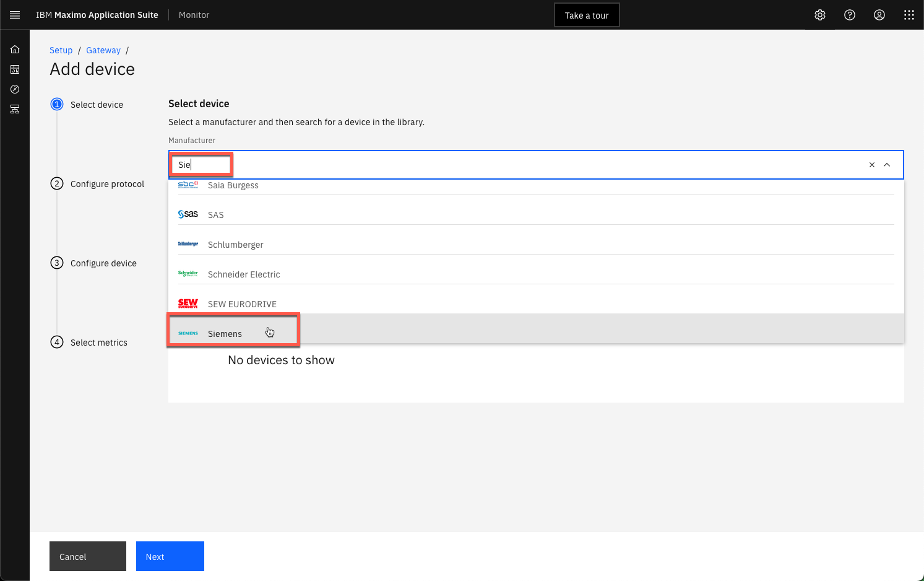Image resolution: width=924 pixels, height=581 pixels.
Task: Go to step 1 Select device
Action: tap(87, 105)
